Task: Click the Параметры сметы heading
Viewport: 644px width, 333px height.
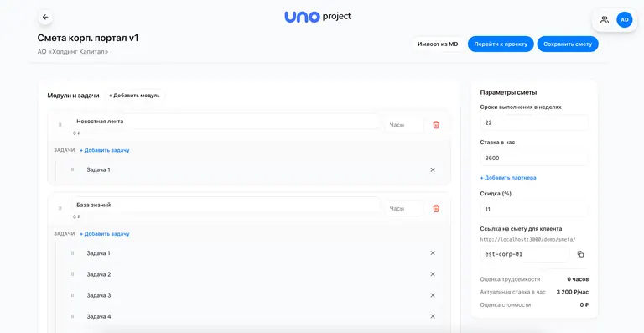Action: click(x=508, y=92)
